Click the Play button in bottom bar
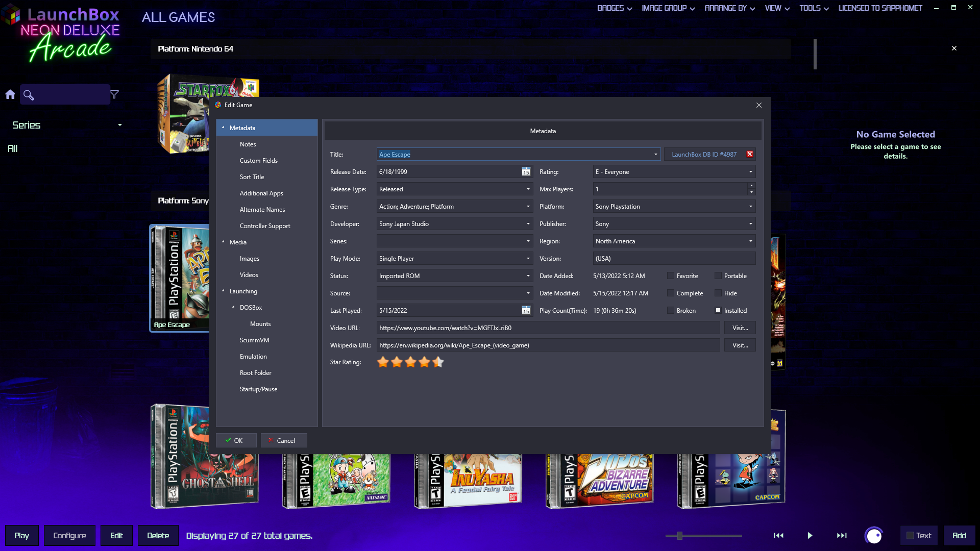The image size is (980, 551). tap(21, 536)
